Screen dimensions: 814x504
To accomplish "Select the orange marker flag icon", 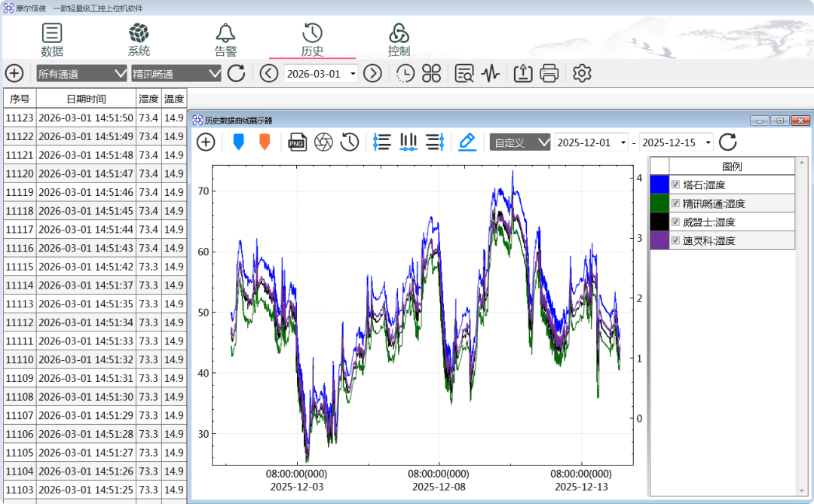I will pyautogui.click(x=265, y=142).
